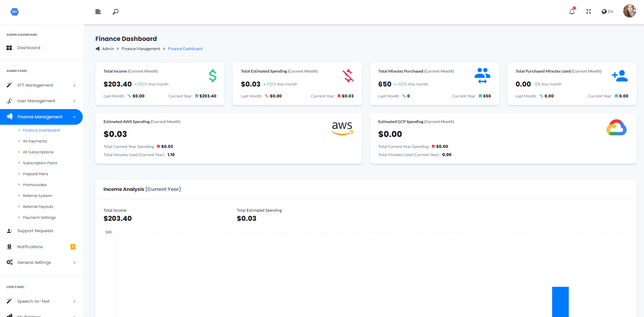
Task: Click the breadcrumb Admin chart icon
Action: pos(97,49)
